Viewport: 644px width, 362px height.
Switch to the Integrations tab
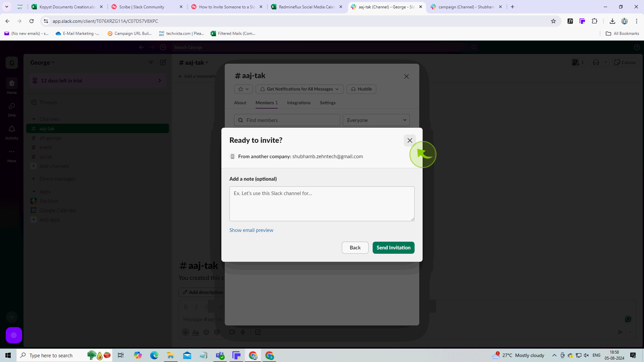[x=299, y=103]
